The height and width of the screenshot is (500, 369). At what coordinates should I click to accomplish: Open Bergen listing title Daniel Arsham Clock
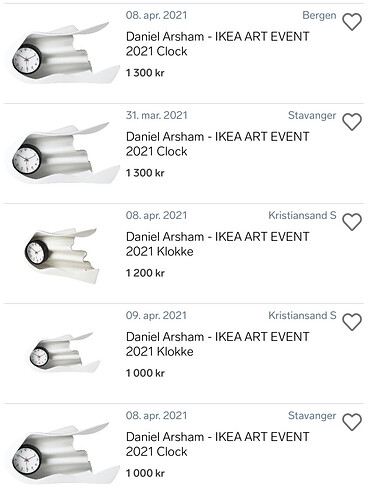pyautogui.click(x=218, y=44)
